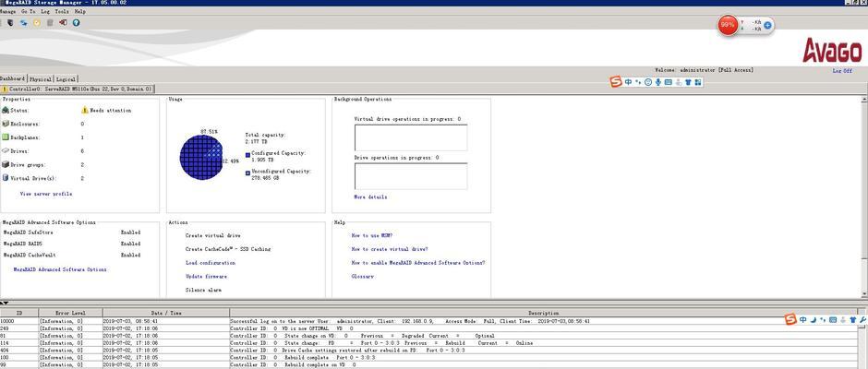Open How to enable MegaRAID Advanced Software Options link
This screenshot has height=369, width=868.
point(418,263)
